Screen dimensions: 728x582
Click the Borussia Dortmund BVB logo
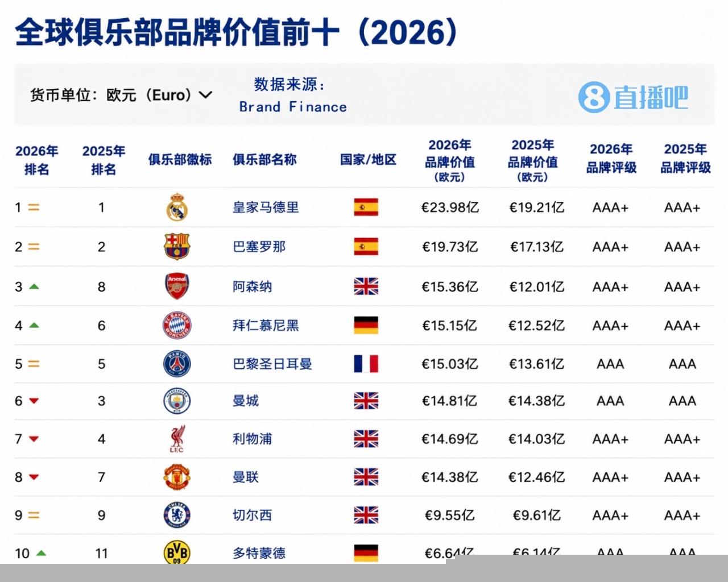click(x=177, y=551)
